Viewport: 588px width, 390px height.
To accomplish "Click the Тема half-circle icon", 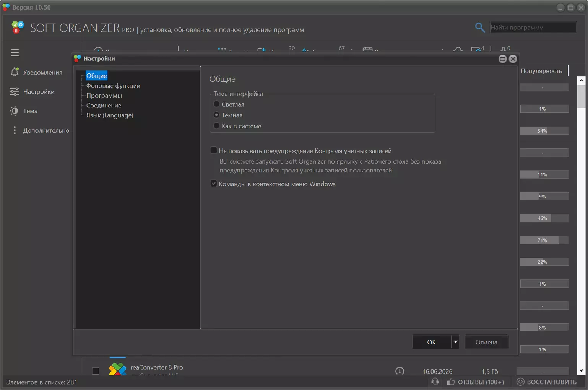I will tap(15, 111).
